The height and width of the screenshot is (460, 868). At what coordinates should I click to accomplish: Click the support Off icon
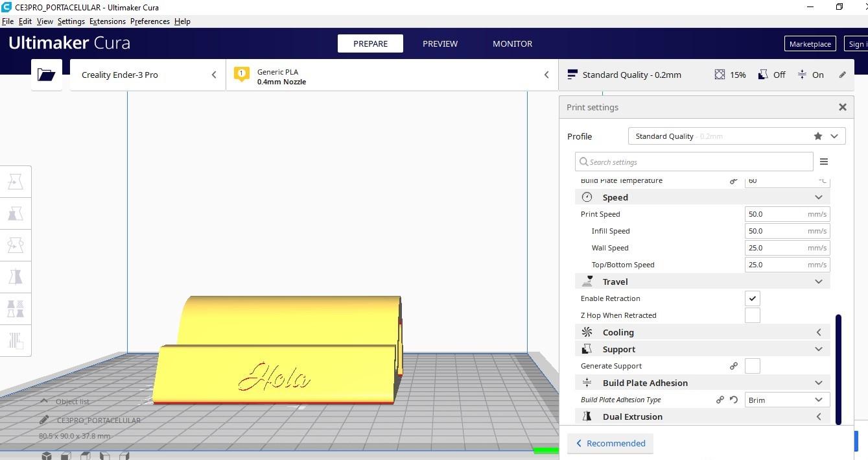coord(763,75)
